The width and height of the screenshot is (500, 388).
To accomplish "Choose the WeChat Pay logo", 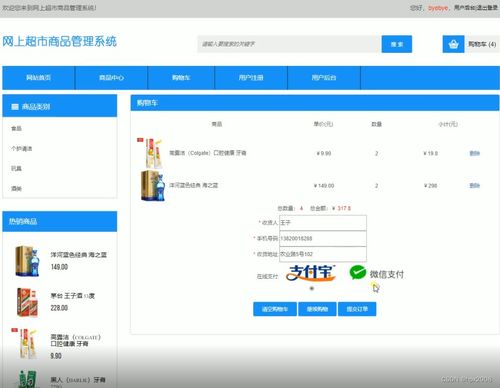I will pyautogui.click(x=377, y=273).
